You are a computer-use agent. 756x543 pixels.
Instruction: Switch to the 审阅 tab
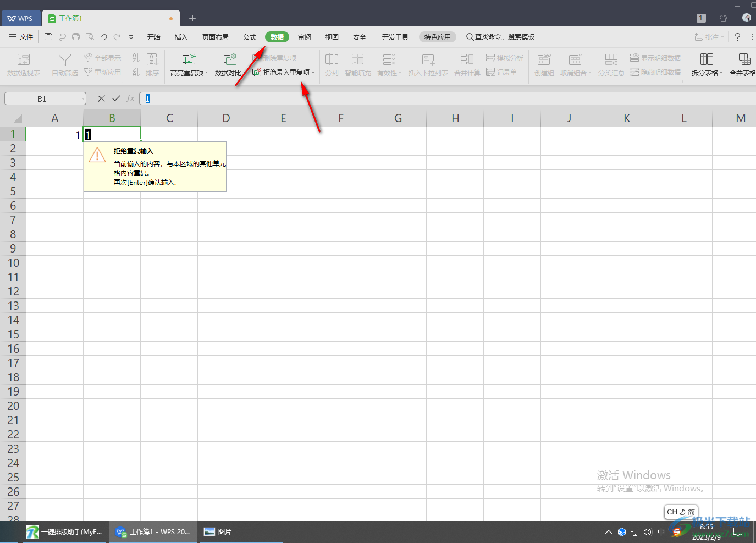tap(305, 37)
